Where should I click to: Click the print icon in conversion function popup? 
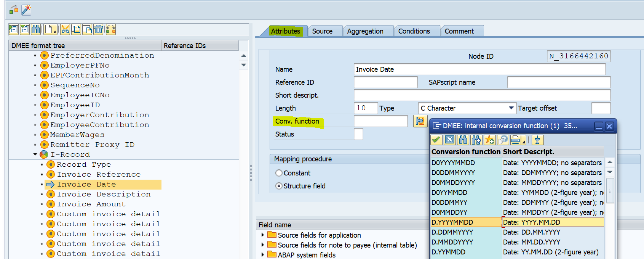tap(515, 140)
